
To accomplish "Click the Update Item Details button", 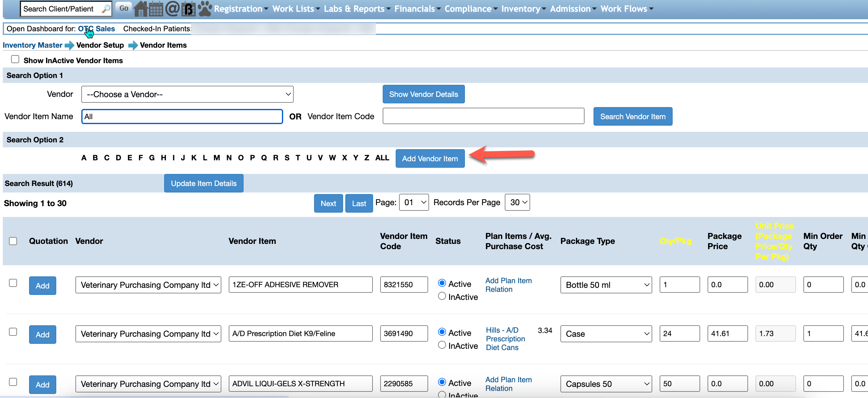I will point(203,183).
